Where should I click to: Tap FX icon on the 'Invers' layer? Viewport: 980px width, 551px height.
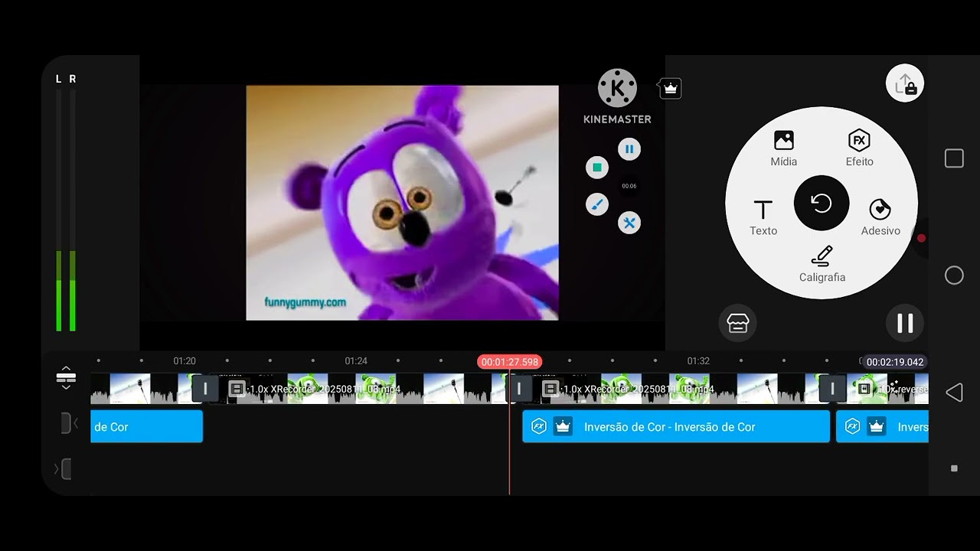click(x=853, y=427)
